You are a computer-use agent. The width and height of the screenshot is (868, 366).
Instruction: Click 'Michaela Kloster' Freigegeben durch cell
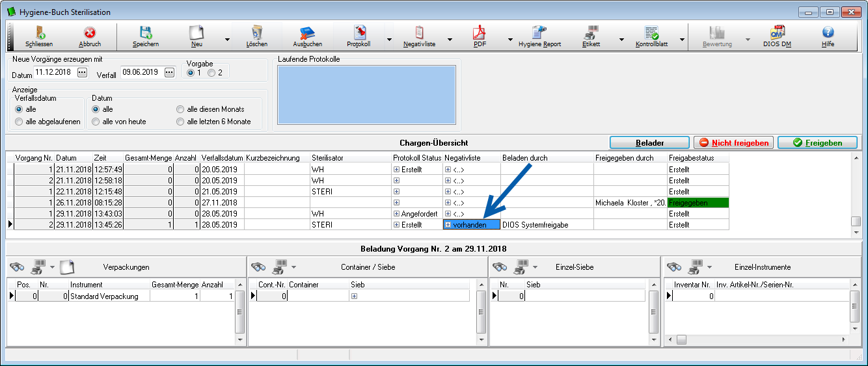[x=631, y=203]
